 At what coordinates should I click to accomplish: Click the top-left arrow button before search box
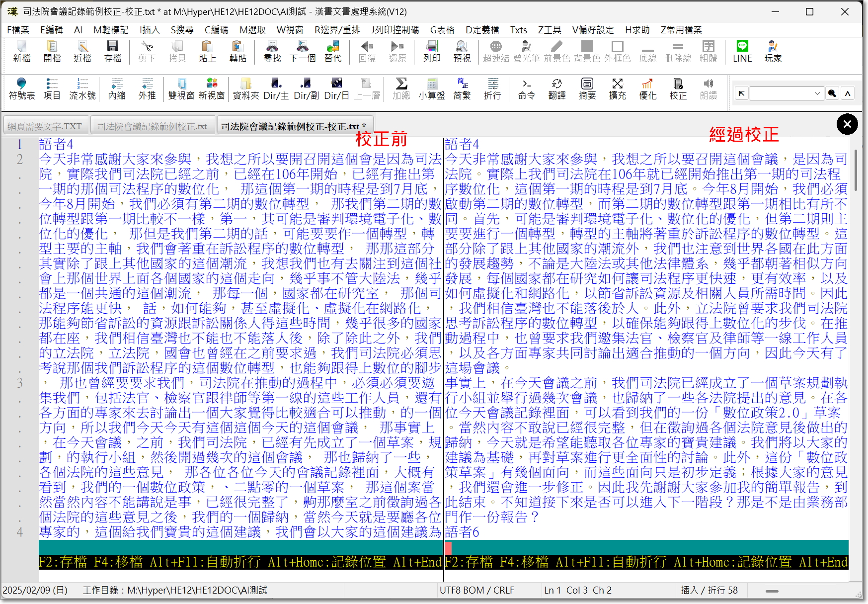pos(741,93)
